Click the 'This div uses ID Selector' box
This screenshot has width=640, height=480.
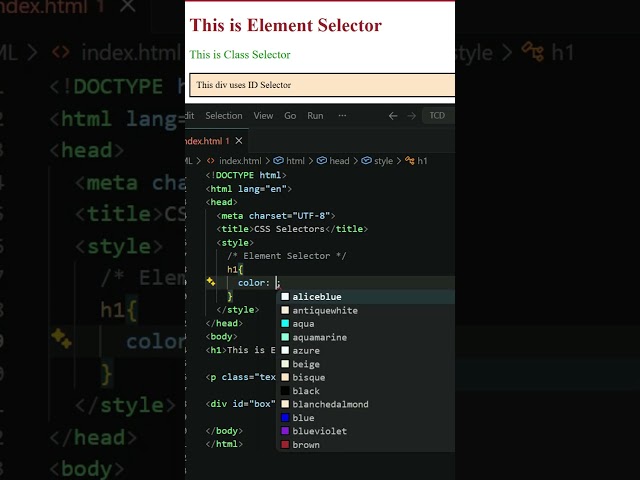pyautogui.click(x=322, y=85)
